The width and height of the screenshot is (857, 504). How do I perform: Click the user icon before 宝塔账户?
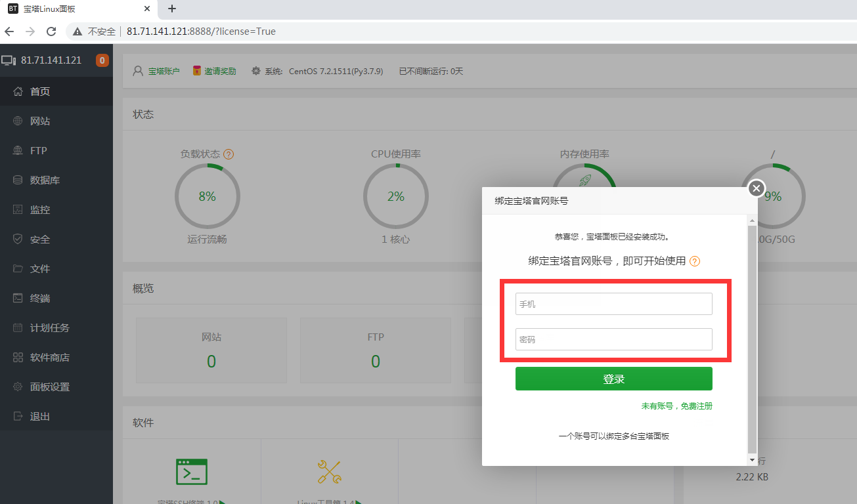[138, 71]
